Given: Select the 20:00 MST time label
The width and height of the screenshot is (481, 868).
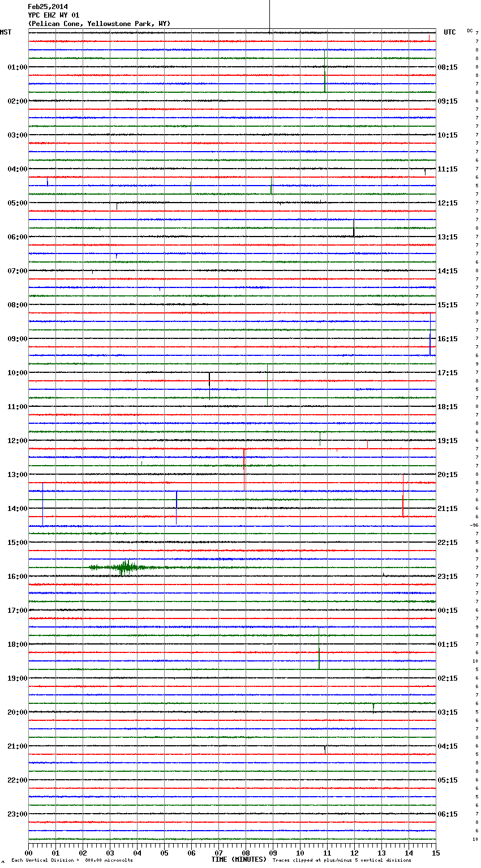Looking at the screenshot, I should (x=18, y=712).
